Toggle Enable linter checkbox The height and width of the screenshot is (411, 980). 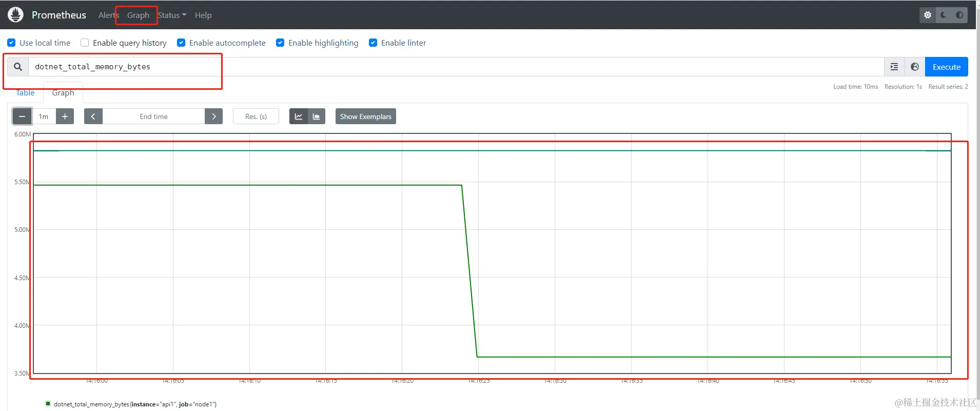point(373,43)
